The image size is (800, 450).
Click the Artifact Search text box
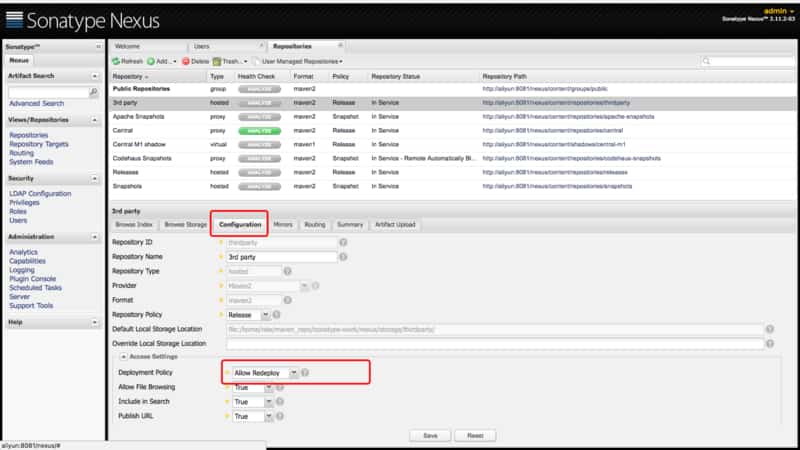49,92
